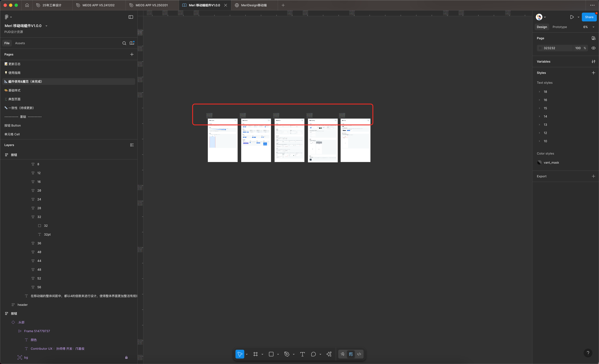This screenshot has width=599, height=364.
Task: Add a new page with plus icon
Action: (x=132, y=54)
